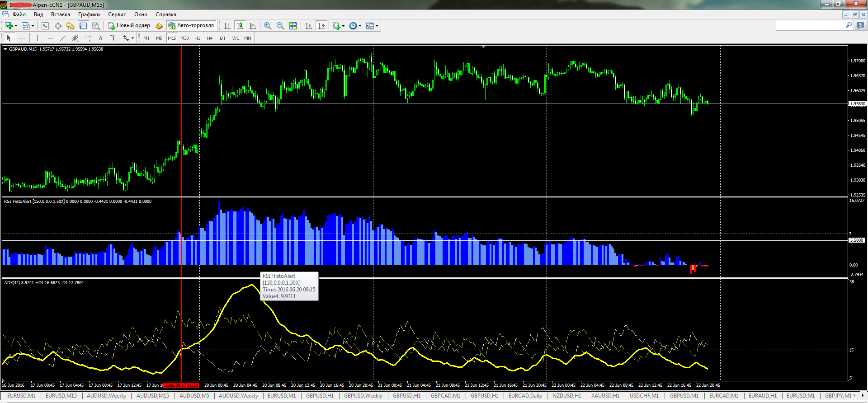Select the Fibonacci retracement tool
Viewport: 868px width, 403px height.
point(88,38)
